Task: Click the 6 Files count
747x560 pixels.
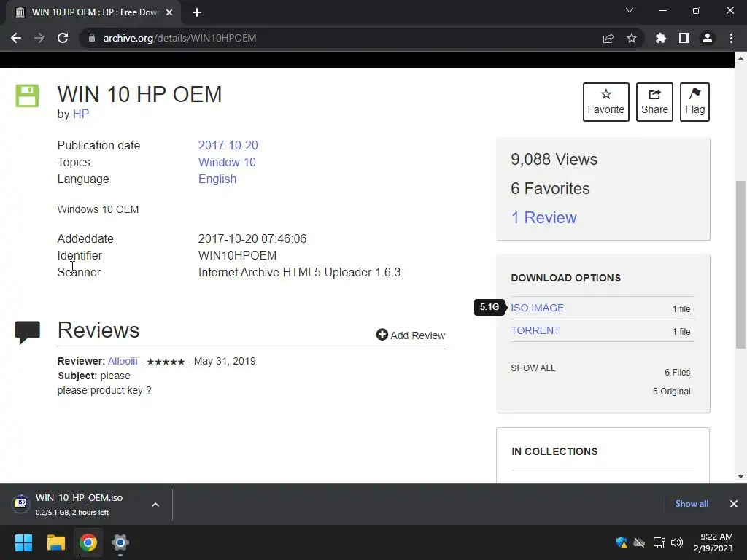Action: (678, 373)
